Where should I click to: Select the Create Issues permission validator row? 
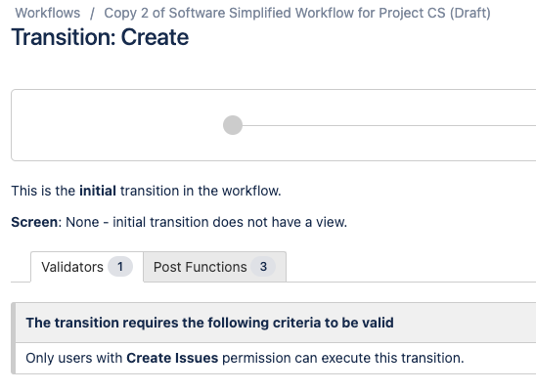(x=276, y=358)
